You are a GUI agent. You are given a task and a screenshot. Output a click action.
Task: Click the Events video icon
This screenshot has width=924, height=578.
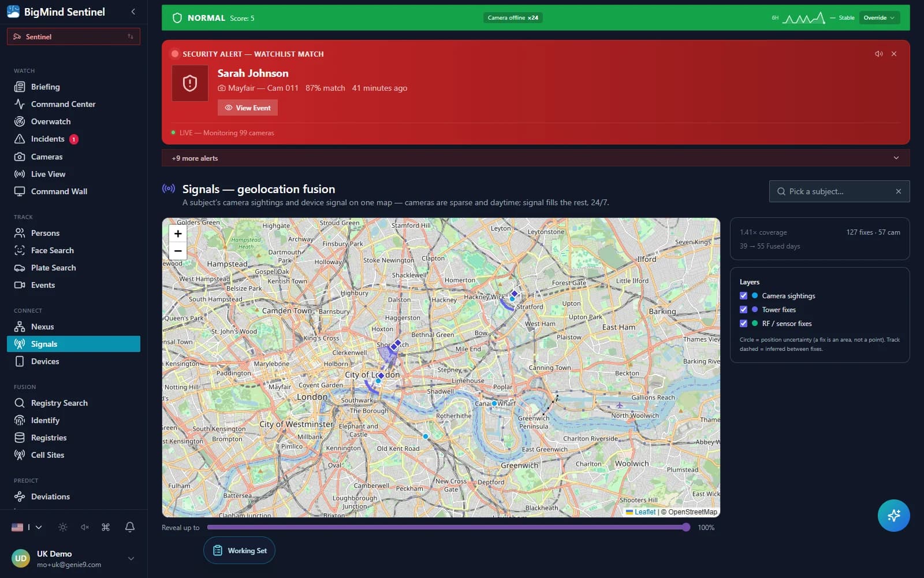pyautogui.click(x=20, y=285)
